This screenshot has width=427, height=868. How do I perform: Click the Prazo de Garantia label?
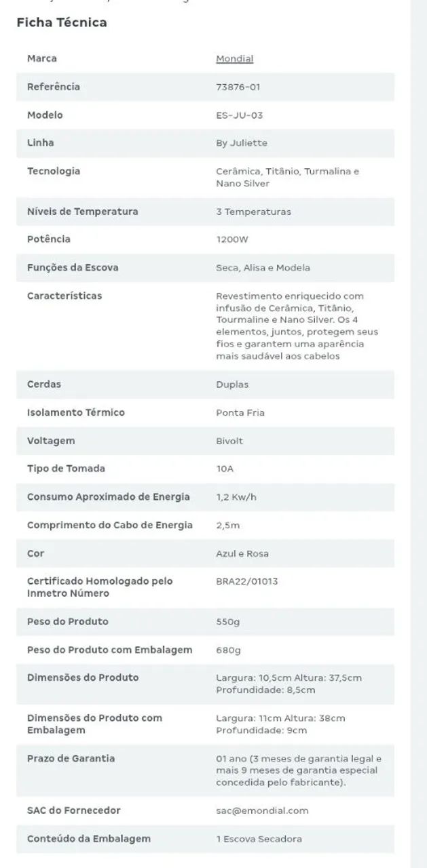71,758
